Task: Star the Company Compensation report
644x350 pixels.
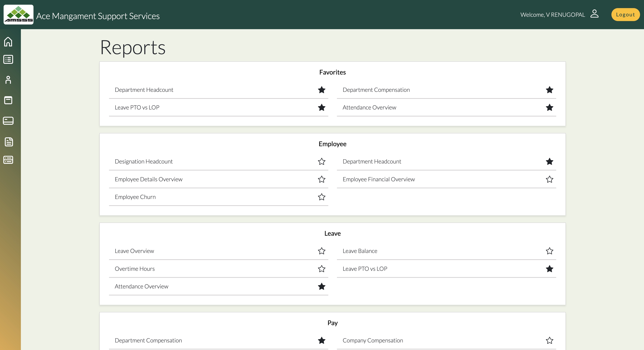Action: 549,340
